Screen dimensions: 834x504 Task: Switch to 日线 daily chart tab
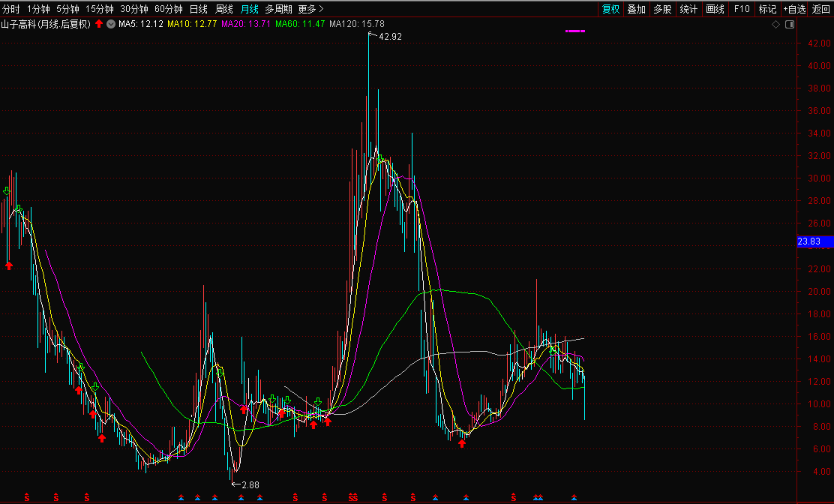(198, 9)
